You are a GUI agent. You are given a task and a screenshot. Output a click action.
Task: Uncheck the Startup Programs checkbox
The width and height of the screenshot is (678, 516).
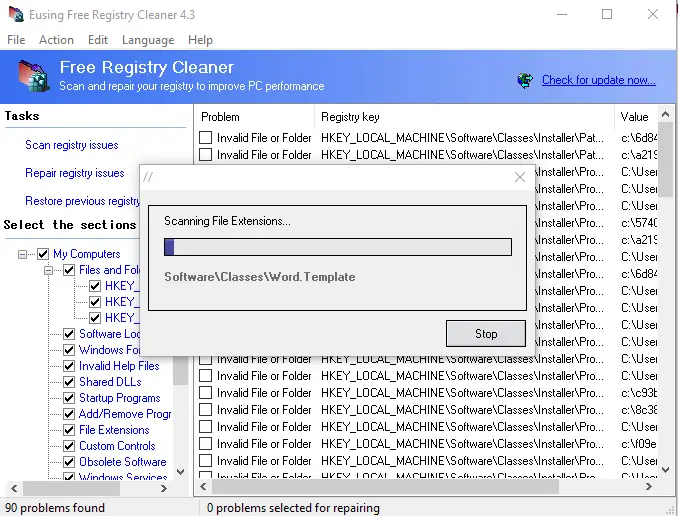click(69, 398)
